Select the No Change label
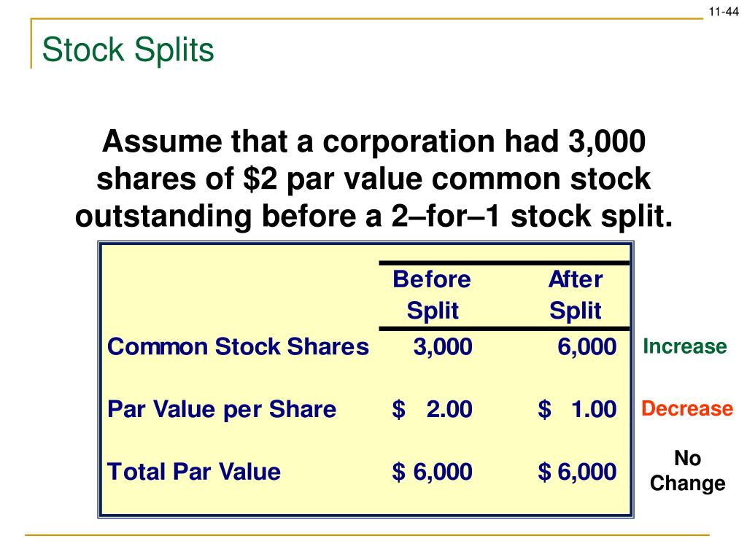Screen dimensions: 747x560 (687, 470)
